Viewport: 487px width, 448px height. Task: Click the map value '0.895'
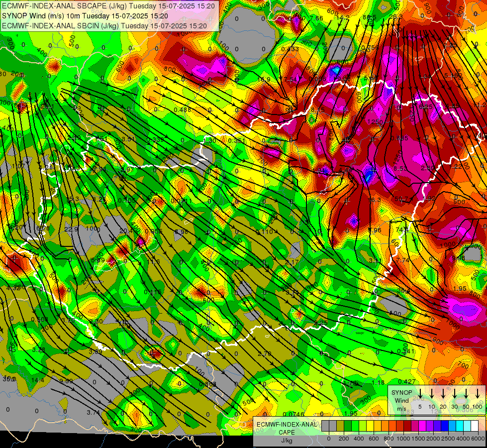click(x=399, y=138)
